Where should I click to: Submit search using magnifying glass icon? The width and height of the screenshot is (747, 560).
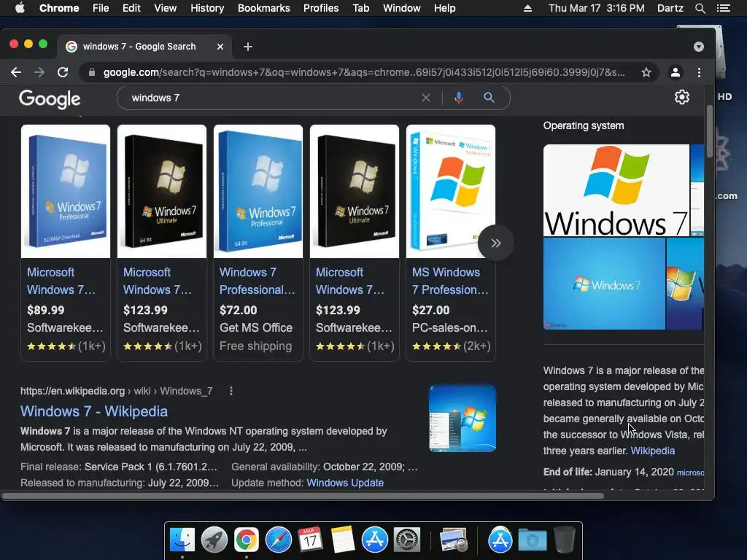point(489,98)
